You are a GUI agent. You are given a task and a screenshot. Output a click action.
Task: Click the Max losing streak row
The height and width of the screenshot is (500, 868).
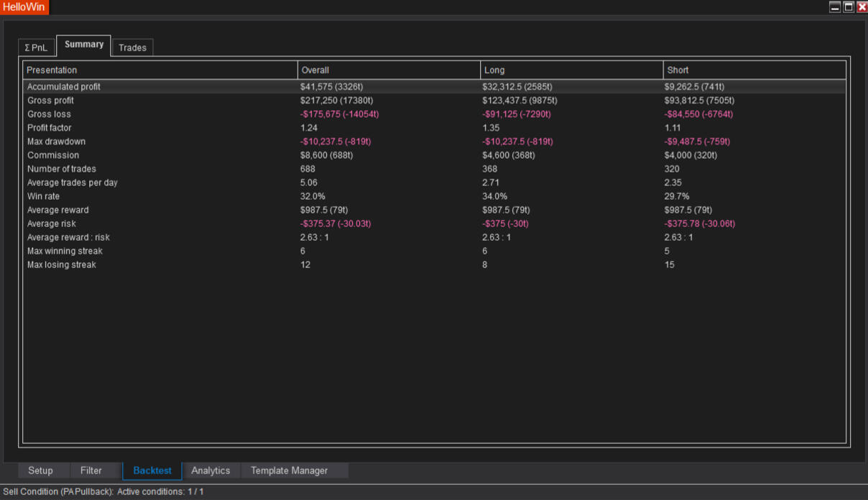[63, 265]
